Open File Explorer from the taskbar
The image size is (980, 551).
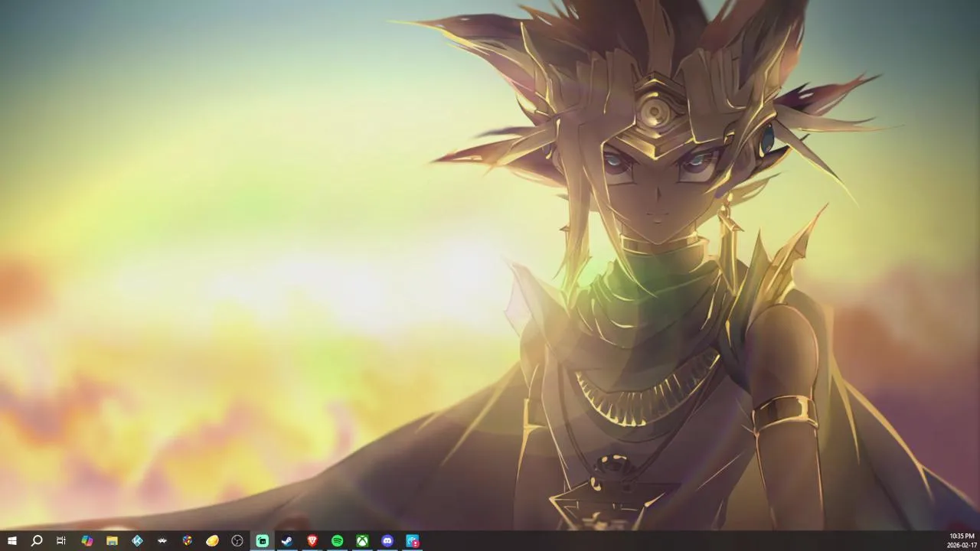(112, 541)
